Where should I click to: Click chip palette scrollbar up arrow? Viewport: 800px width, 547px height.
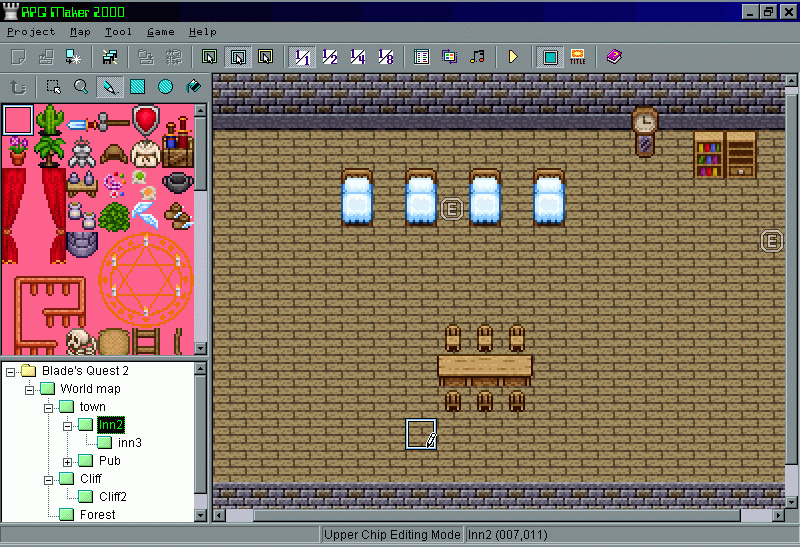[201, 110]
